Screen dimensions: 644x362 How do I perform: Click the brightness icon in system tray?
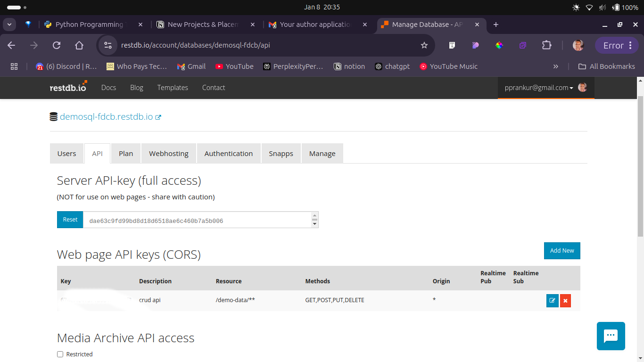pyautogui.click(x=576, y=8)
